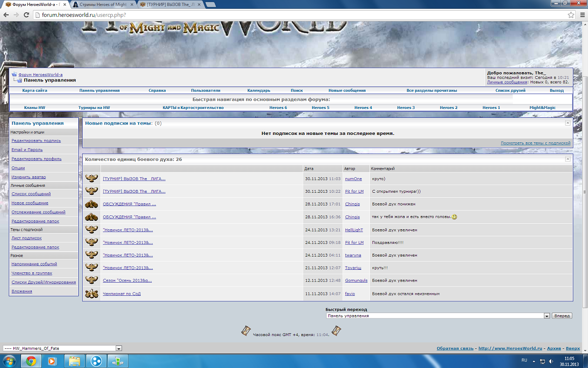588x368 pixels.
Task: Open the Быстрый переход dropdown
Action: (x=438, y=316)
